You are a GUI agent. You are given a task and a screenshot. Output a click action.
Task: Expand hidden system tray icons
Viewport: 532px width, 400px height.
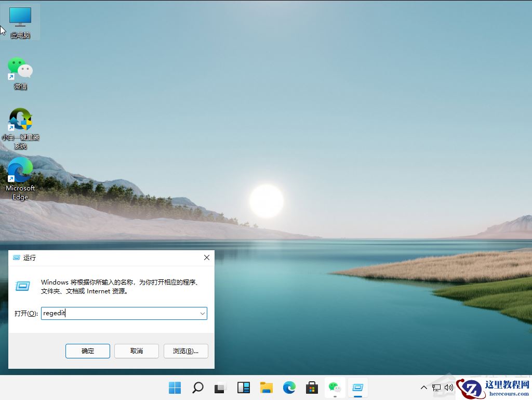(x=423, y=388)
